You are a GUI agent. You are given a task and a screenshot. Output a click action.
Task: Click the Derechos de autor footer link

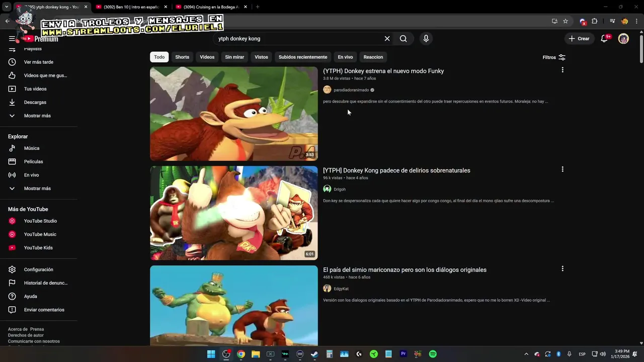click(26, 335)
